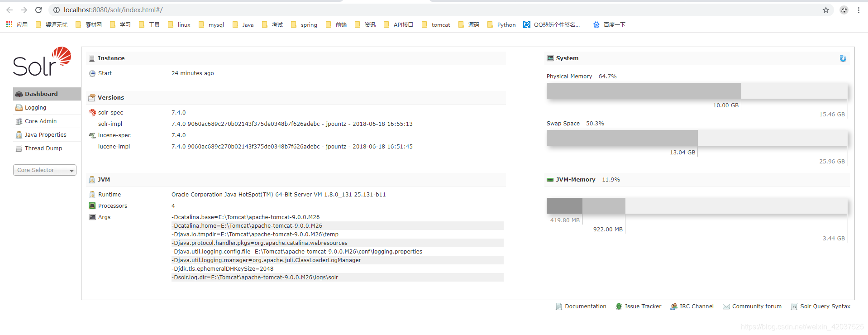The image size is (868, 335).
Task: Open the Java Properties page
Action: pyautogui.click(x=47, y=135)
